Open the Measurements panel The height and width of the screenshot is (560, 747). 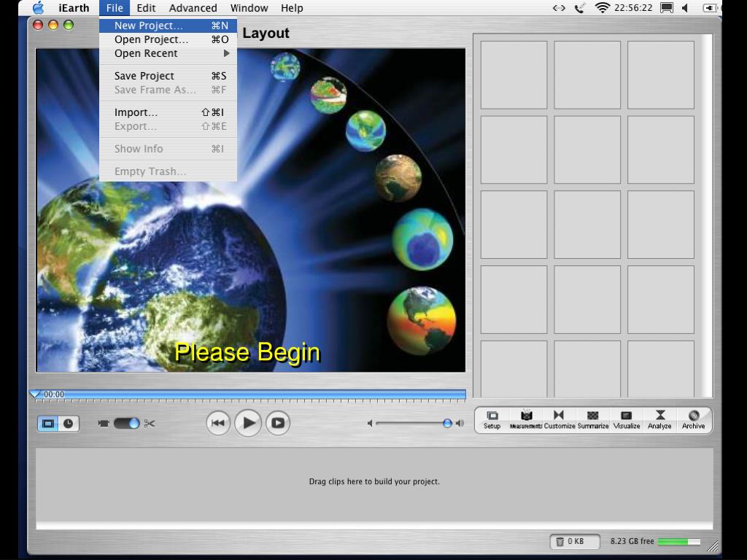click(525, 419)
